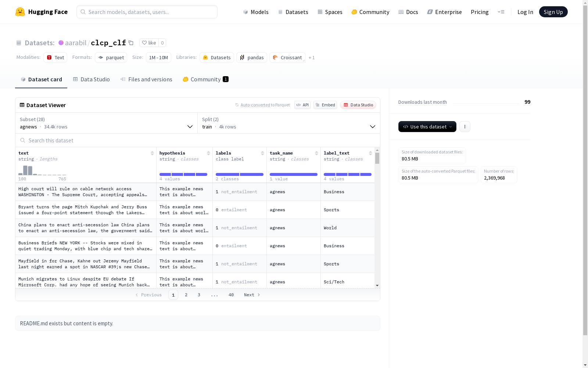Click the pandas library tag
588x368 pixels.
click(x=252, y=57)
